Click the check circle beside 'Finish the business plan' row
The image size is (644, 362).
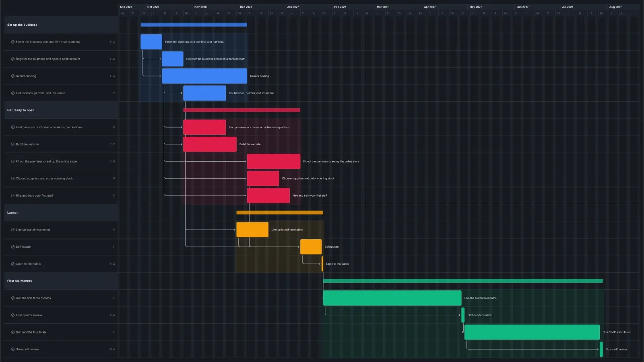point(12,42)
